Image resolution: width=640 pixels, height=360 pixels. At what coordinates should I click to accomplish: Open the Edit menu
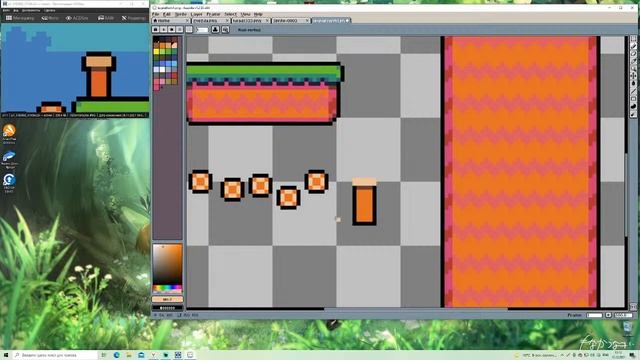tap(167, 14)
